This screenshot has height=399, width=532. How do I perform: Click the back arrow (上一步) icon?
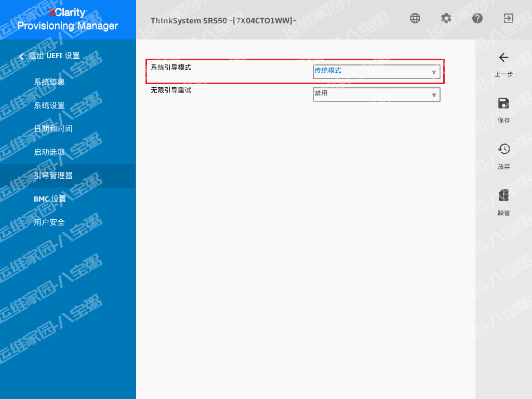coord(503,58)
